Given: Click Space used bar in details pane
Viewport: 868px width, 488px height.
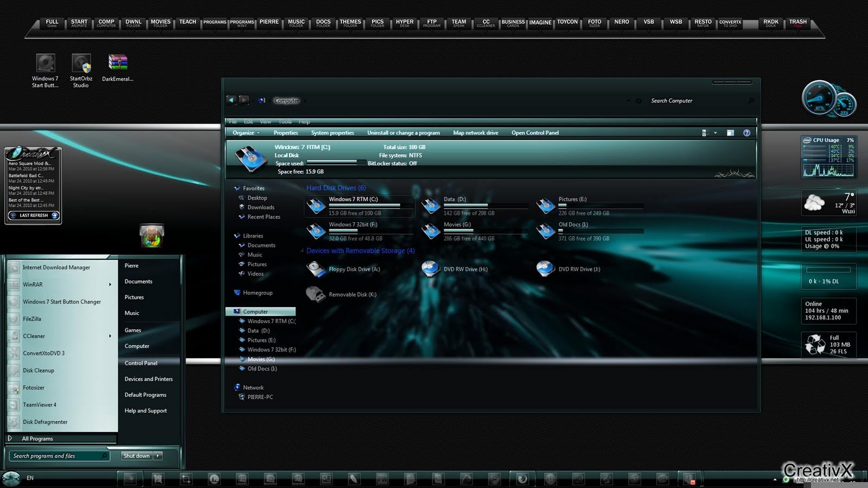Looking at the screenshot, I should (x=335, y=162).
